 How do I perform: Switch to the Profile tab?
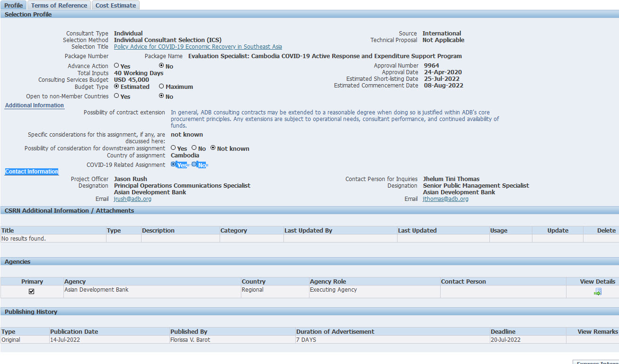click(x=14, y=5)
